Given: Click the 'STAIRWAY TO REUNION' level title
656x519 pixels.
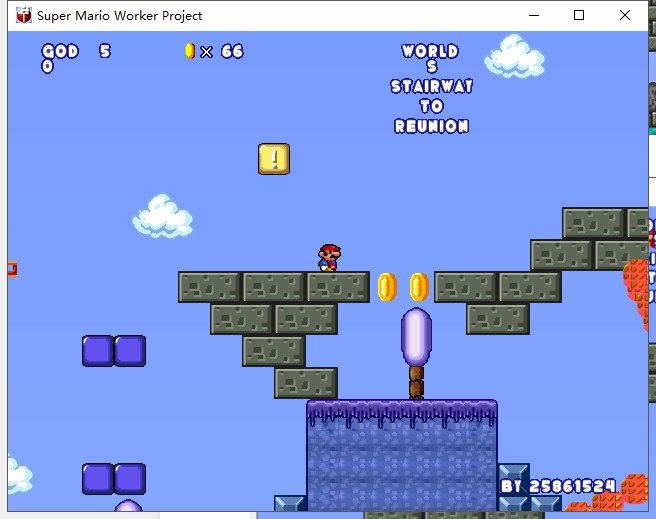Looking at the screenshot, I should pos(431,106).
